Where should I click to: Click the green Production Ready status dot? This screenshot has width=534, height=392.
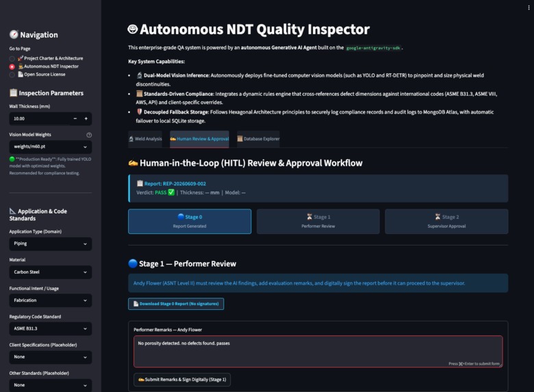[12, 159]
